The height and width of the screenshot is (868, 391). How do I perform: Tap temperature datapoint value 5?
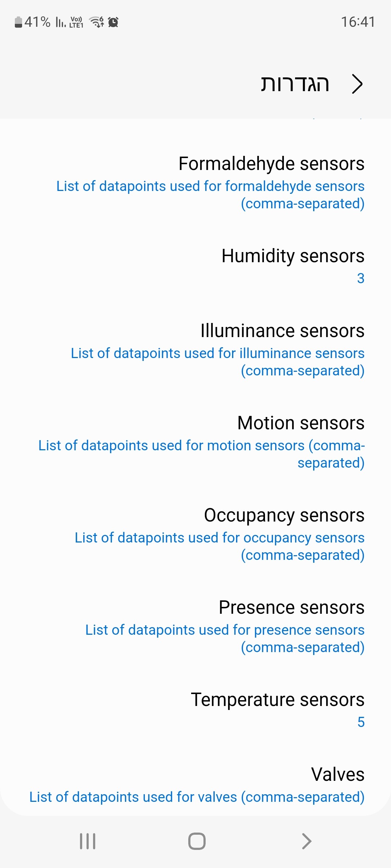[x=361, y=722]
